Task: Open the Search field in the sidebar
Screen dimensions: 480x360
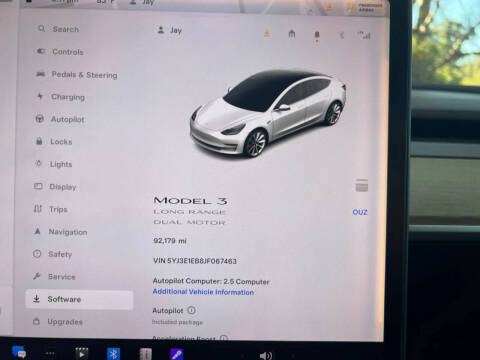Action: [x=59, y=29]
